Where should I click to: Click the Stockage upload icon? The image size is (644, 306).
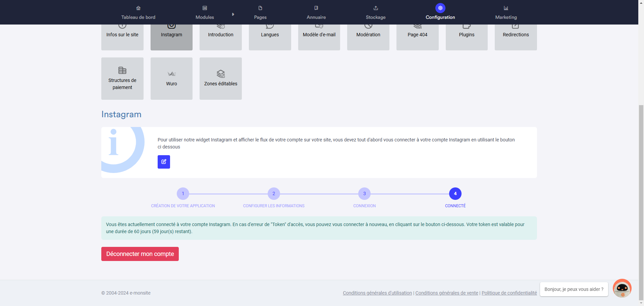click(376, 8)
